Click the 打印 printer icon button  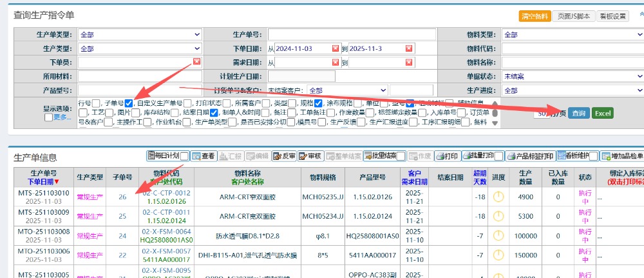coord(448,156)
